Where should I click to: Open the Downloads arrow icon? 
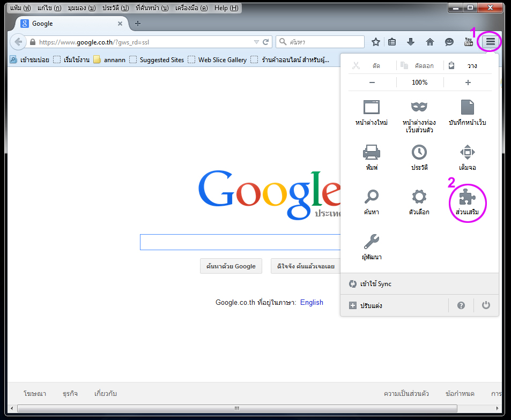tap(411, 42)
